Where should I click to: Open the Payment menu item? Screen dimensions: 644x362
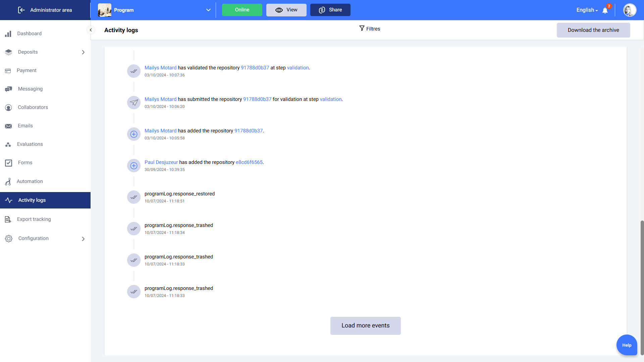point(45,70)
